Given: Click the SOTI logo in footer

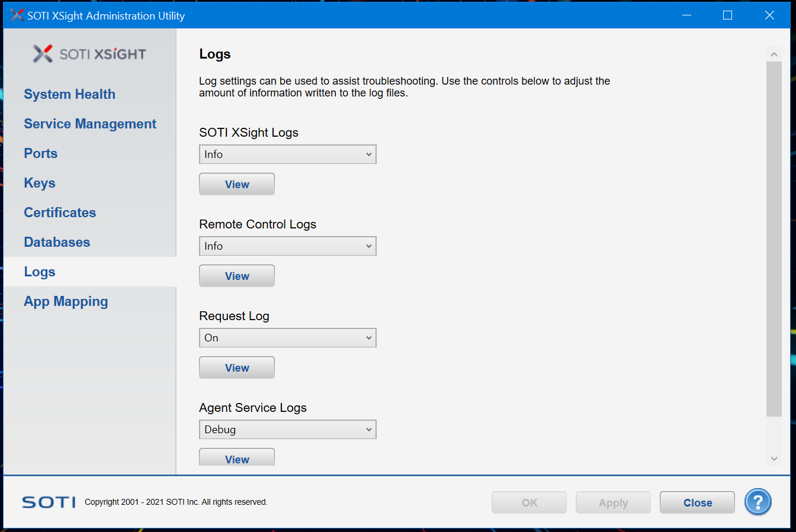Looking at the screenshot, I should [49, 502].
